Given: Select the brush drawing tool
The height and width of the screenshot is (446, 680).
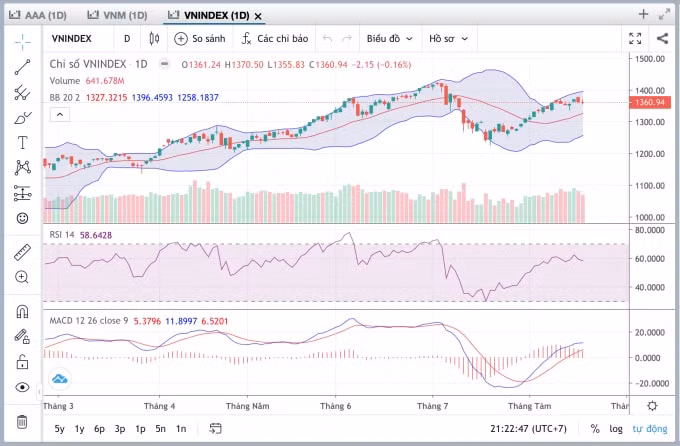Looking at the screenshot, I should pos(23,118).
